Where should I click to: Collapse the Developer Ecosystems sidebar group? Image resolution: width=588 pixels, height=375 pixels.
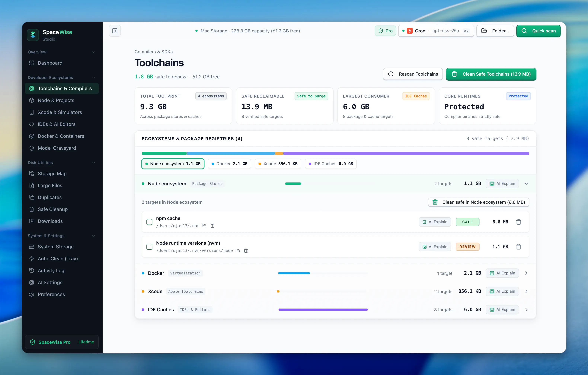[94, 78]
